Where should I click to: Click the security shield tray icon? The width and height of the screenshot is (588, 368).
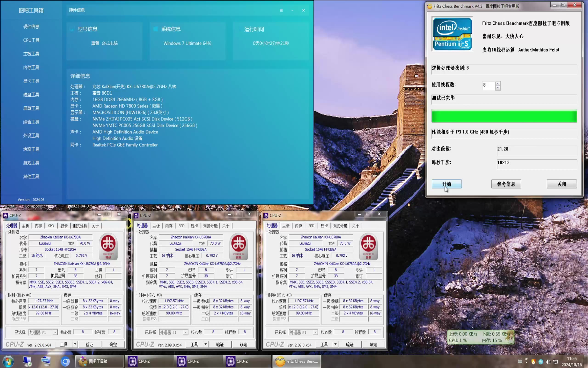(x=533, y=362)
